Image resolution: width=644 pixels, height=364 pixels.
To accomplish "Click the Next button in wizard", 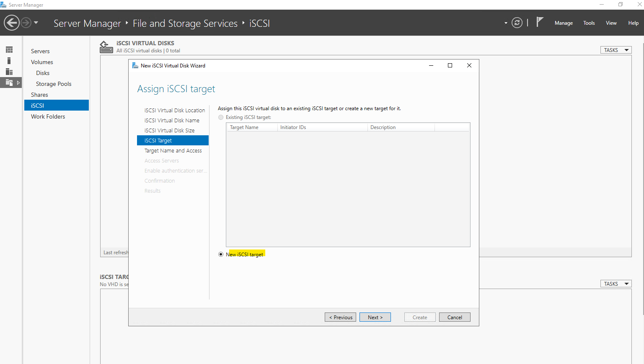I will pos(375,318).
